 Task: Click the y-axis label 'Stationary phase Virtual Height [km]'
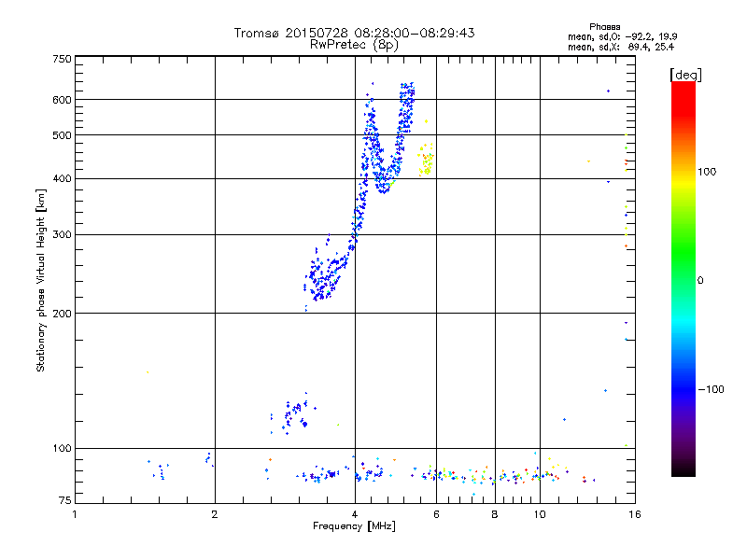click(40, 280)
